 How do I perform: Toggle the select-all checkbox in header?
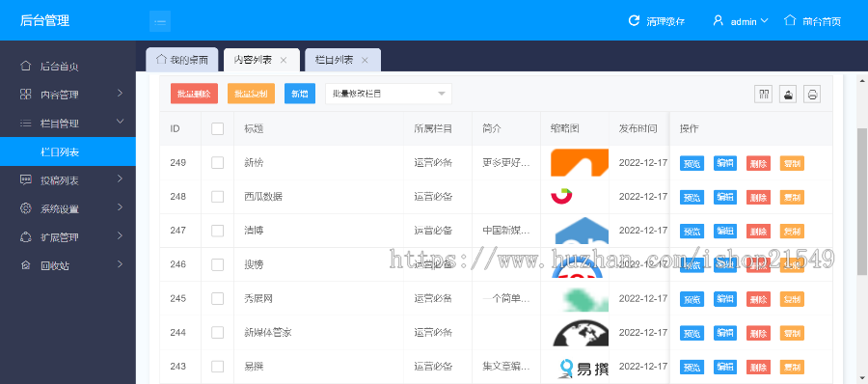click(218, 128)
